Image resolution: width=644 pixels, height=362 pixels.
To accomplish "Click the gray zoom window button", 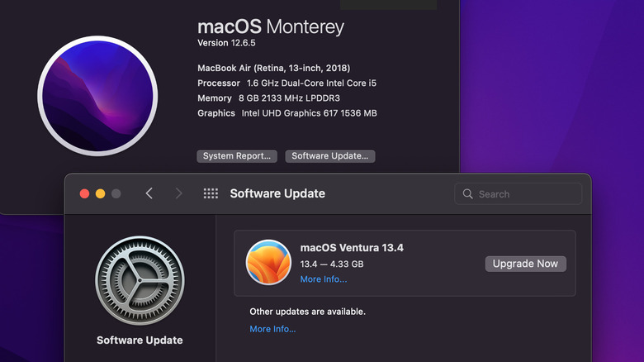I will (x=116, y=193).
